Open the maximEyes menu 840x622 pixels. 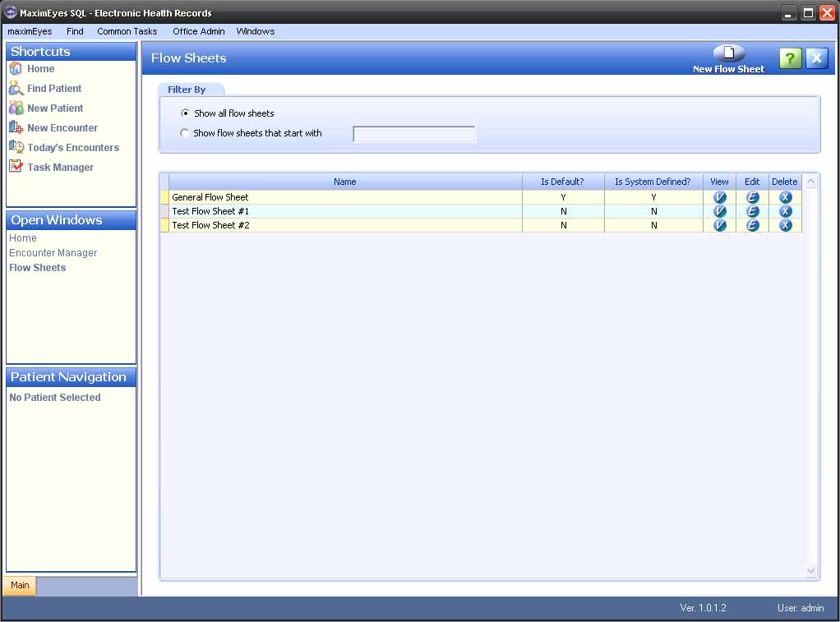(x=30, y=31)
